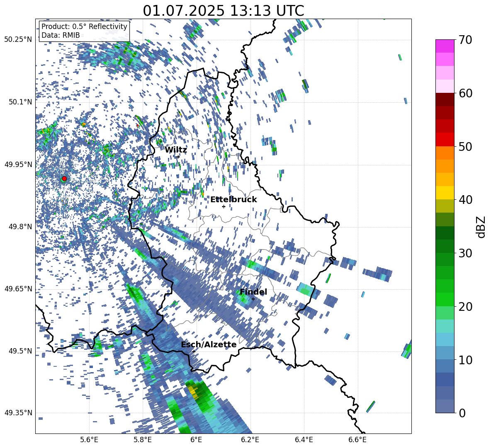Click the red radar site marker
The image size is (491, 448).
coord(64,179)
